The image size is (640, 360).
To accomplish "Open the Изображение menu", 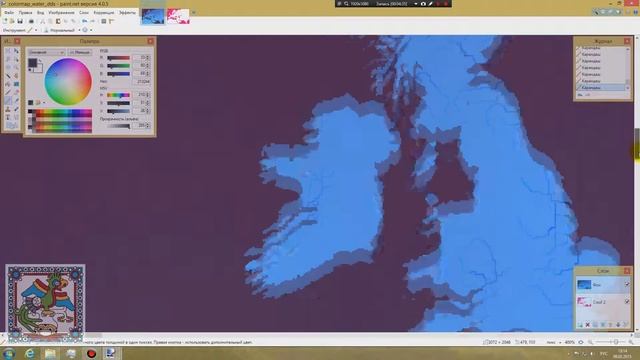I will click(x=61, y=13).
